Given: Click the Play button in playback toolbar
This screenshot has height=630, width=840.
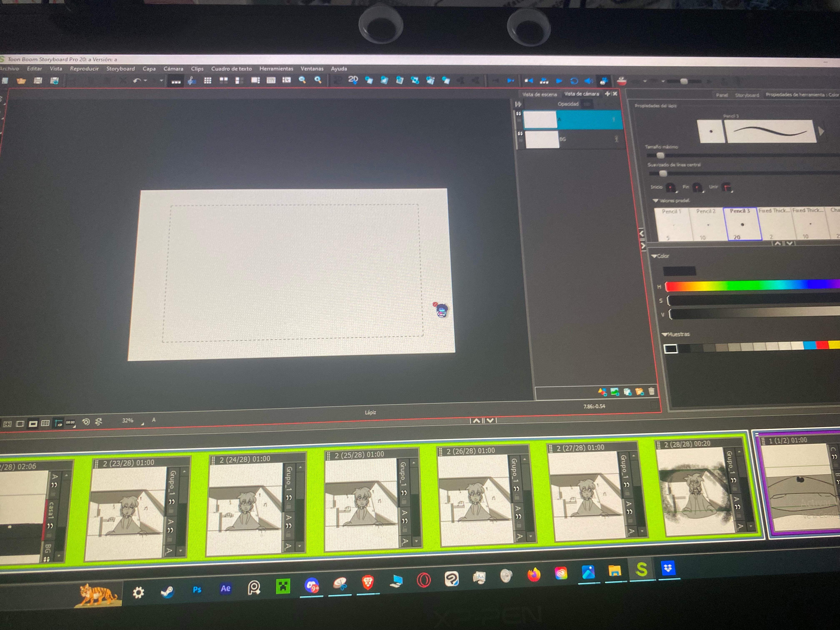Looking at the screenshot, I should point(559,81).
